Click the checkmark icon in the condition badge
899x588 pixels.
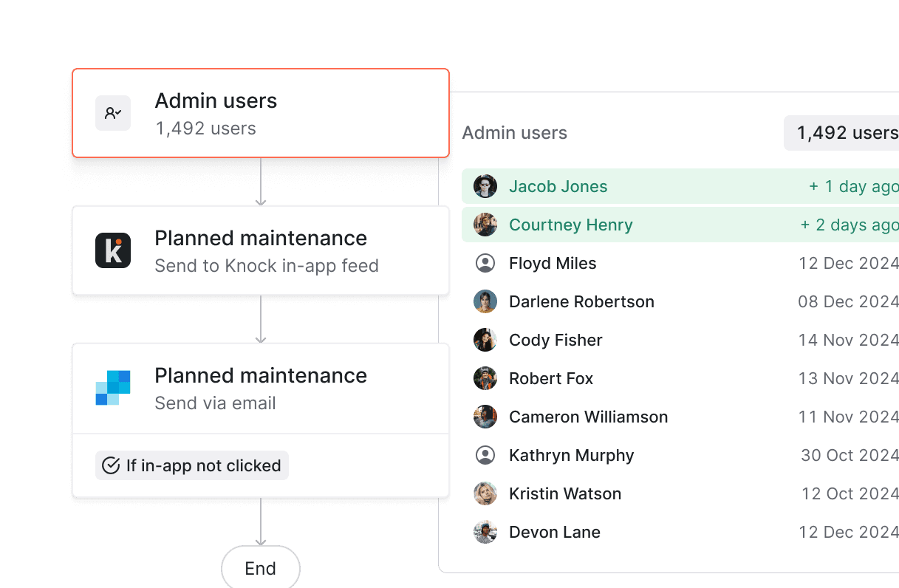[110, 465]
